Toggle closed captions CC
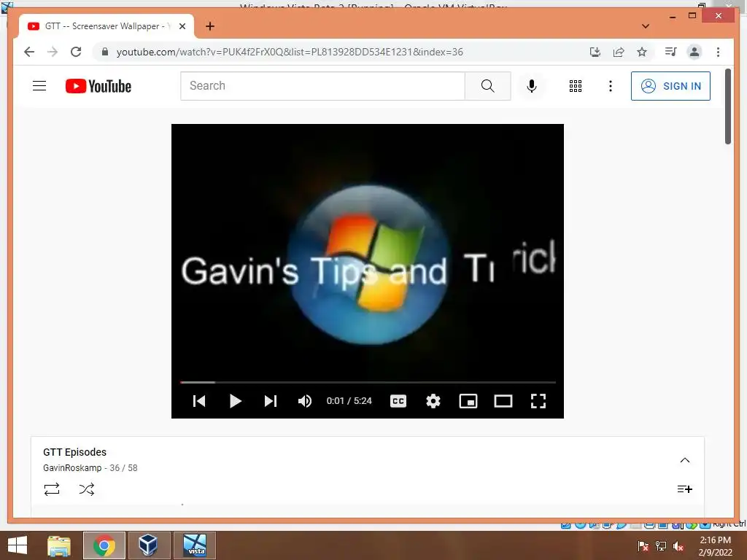Viewport: 747px width, 560px height. pyautogui.click(x=398, y=401)
